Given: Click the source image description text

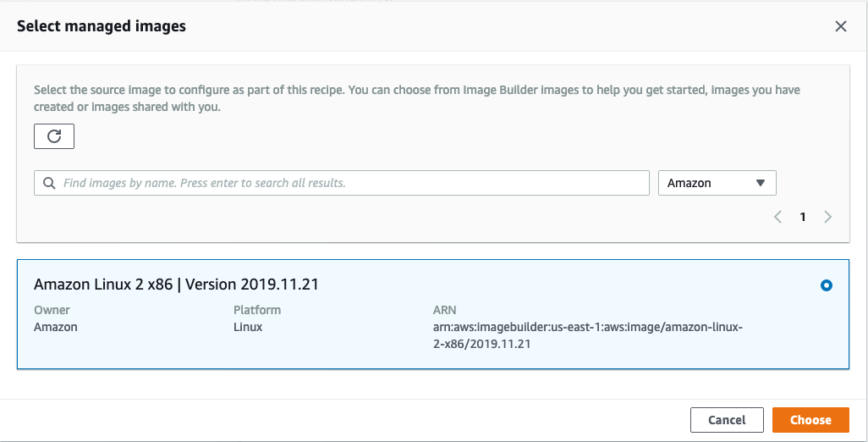Looking at the screenshot, I should click(x=417, y=98).
